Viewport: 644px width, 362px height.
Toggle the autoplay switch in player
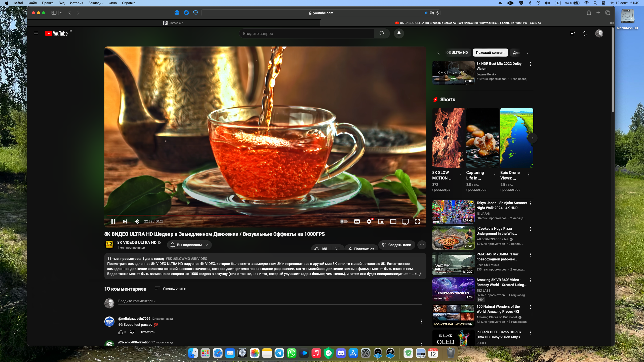pos(344,221)
